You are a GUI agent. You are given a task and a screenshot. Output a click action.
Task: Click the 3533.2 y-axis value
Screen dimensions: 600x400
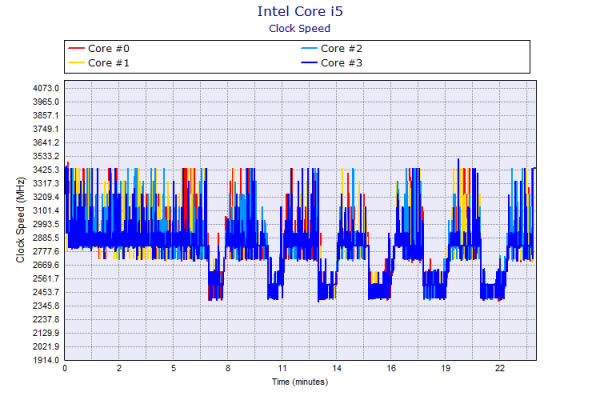click(x=46, y=156)
